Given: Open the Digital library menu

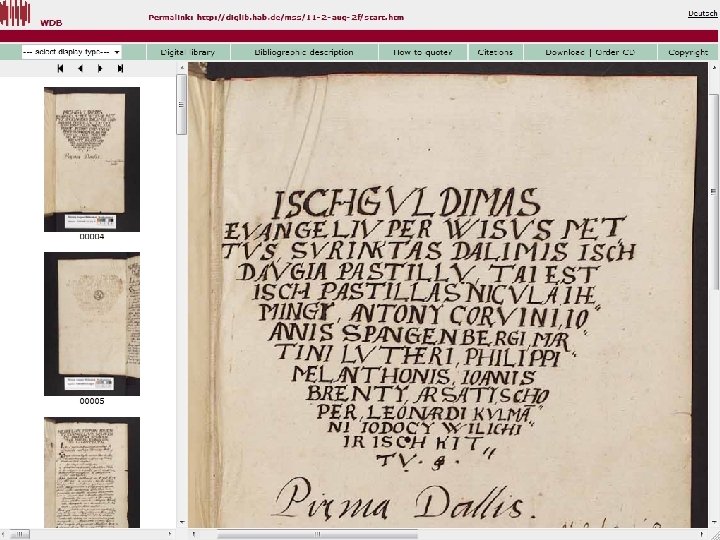Looking at the screenshot, I should coord(187,52).
